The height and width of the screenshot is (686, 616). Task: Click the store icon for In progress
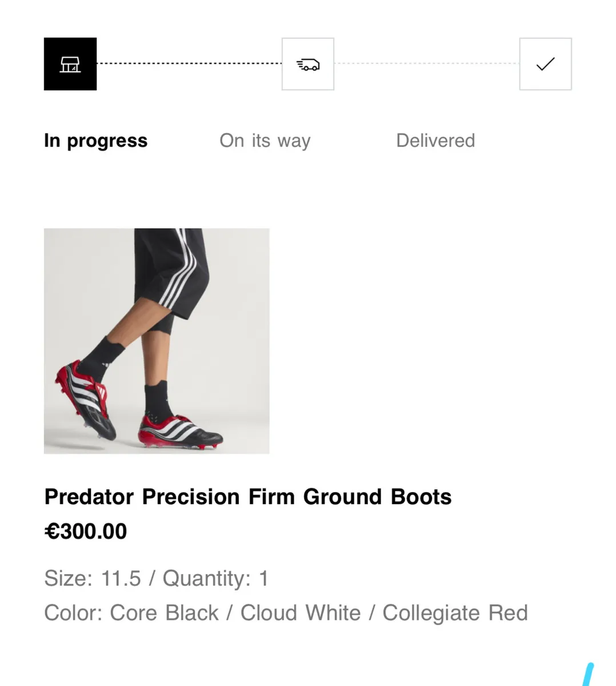70,64
